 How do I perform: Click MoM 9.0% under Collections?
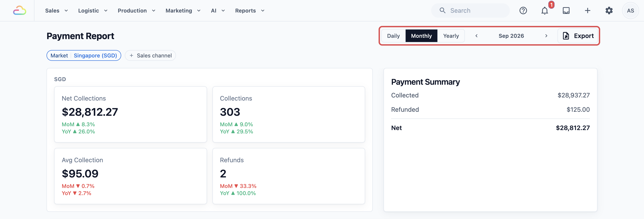pos(236,124)
